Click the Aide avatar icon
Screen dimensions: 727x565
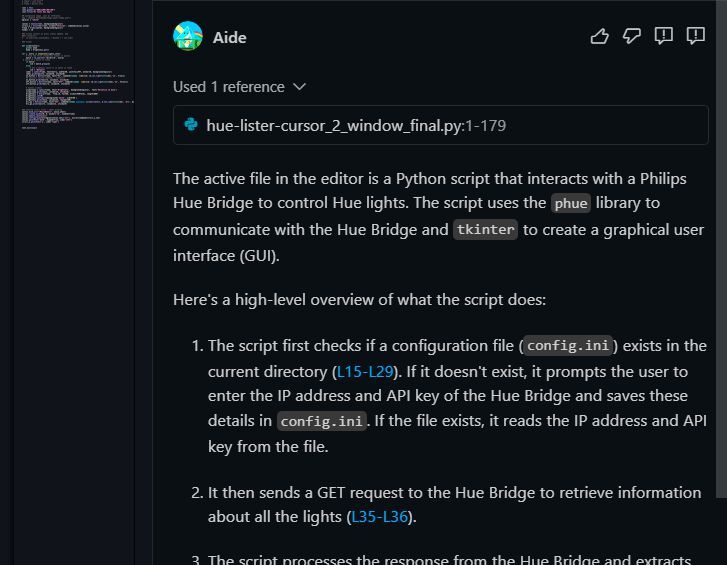click(188, 37)
